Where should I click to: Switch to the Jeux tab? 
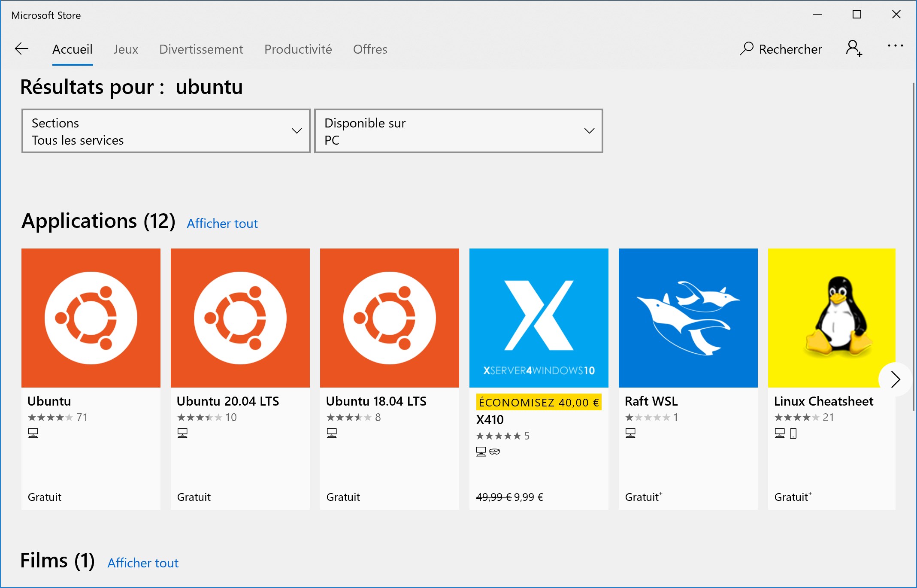pos(126,49)
